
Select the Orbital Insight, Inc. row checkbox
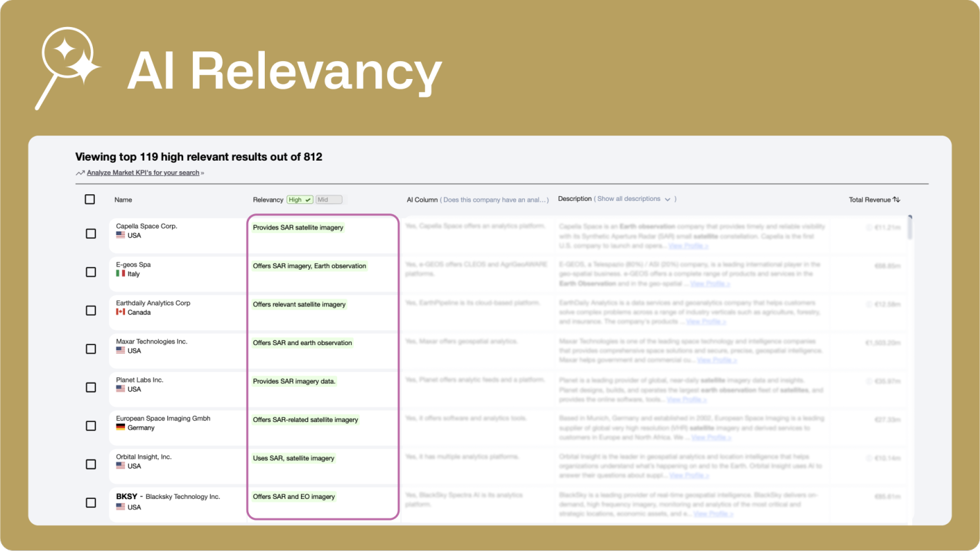pyautogui.click(x=91, y=464)
